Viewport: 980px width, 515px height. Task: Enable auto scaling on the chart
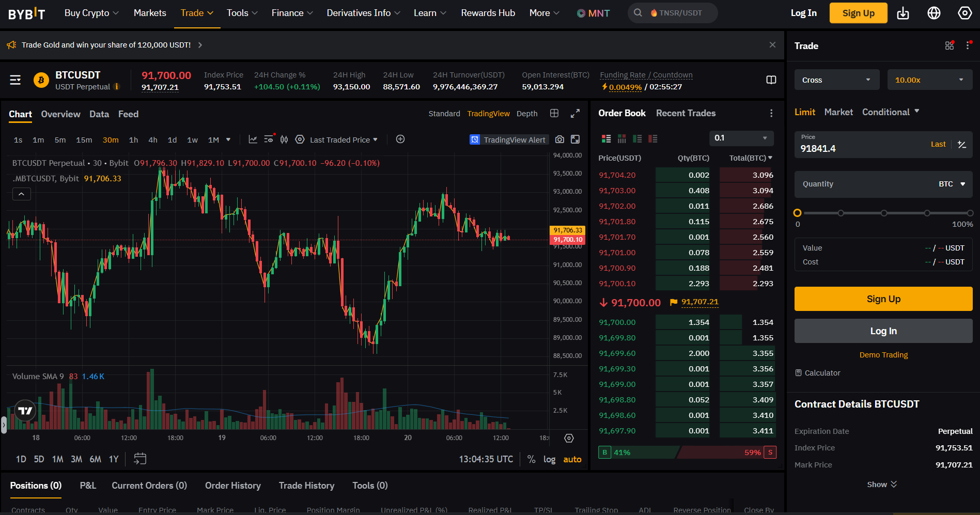click(x=572, y=459)
